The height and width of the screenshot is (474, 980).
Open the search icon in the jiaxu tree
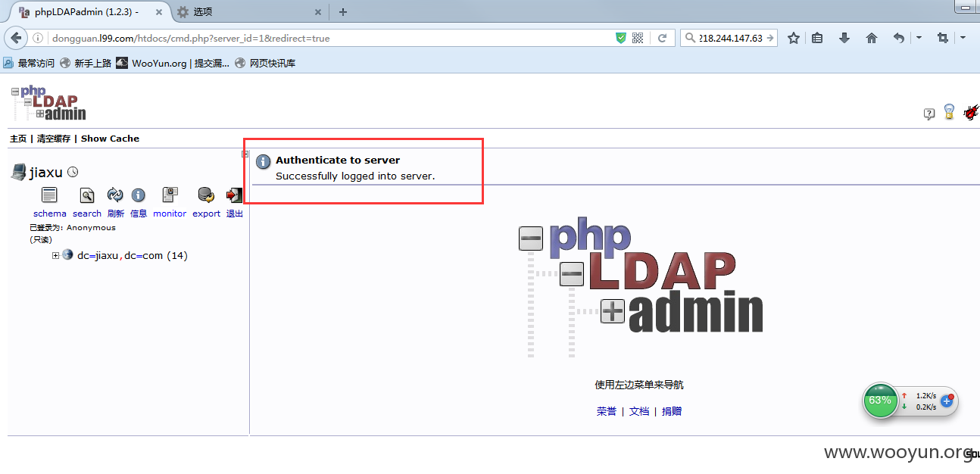tap(87, 195)
